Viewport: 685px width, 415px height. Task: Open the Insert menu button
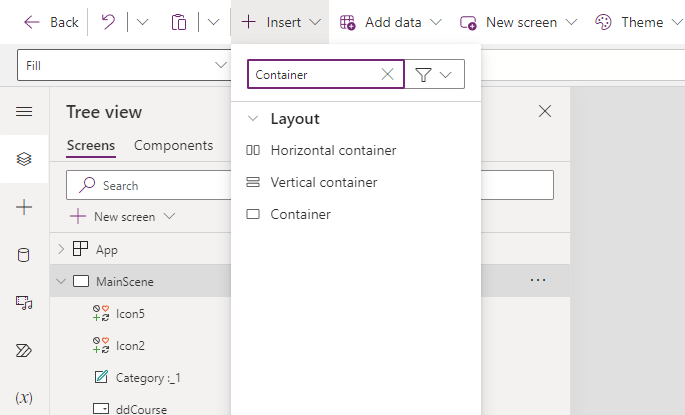pos(280,22)
